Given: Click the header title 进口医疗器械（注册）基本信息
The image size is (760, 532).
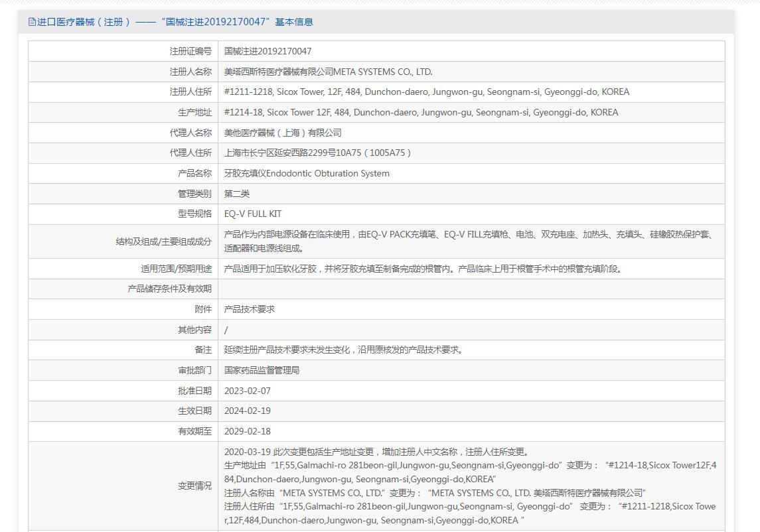Looking at the screenshot, I should (x=175, y=22).
